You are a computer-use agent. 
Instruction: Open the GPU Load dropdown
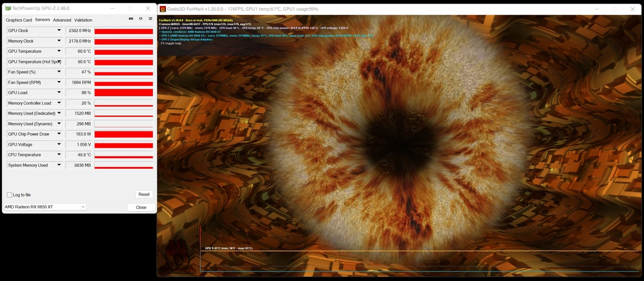tap(59, 92)
